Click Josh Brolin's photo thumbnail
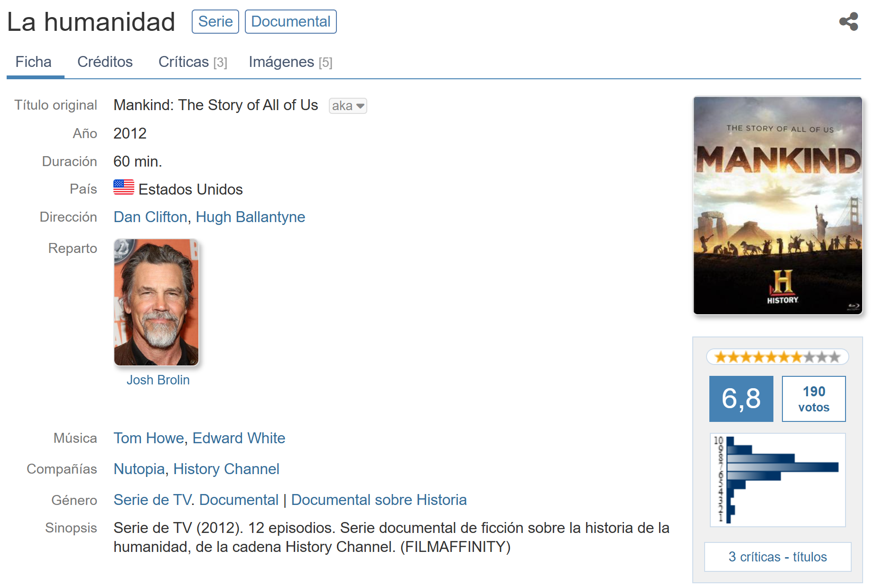Viewport: 874px width, 588px height. [x=156, y=302]
